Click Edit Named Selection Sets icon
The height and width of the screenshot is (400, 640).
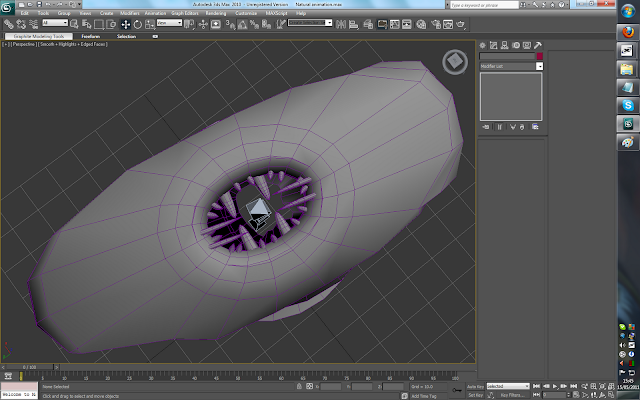tap(281, 24)
